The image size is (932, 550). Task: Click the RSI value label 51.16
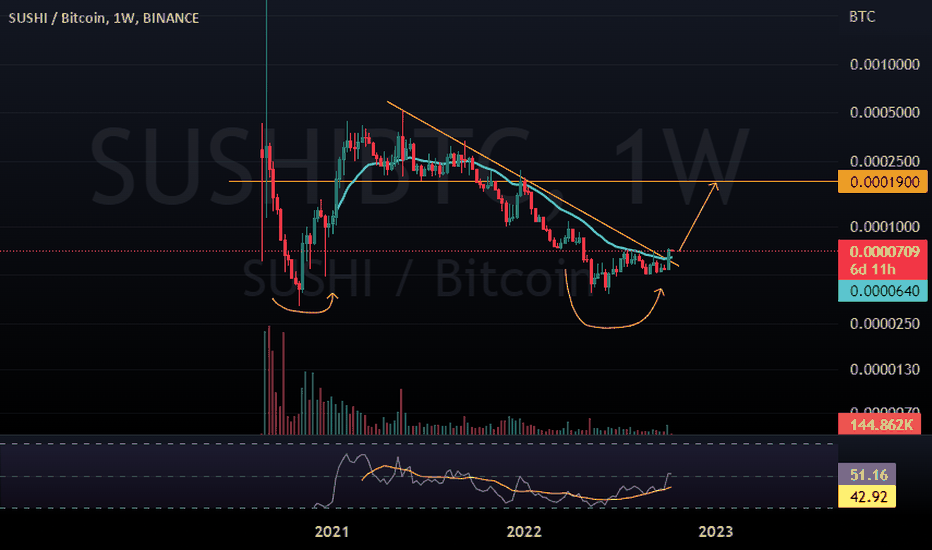(867, 474)
